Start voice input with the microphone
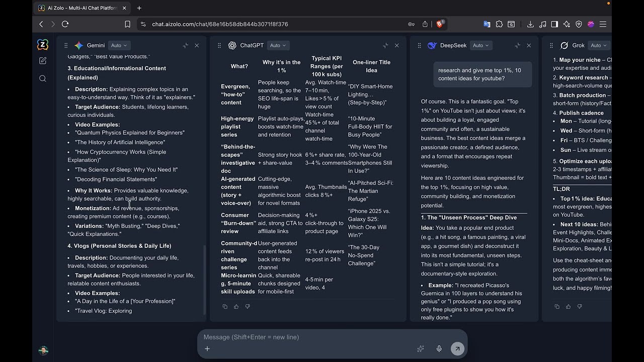Screen dimensions: 644x362 coord(439,349)
